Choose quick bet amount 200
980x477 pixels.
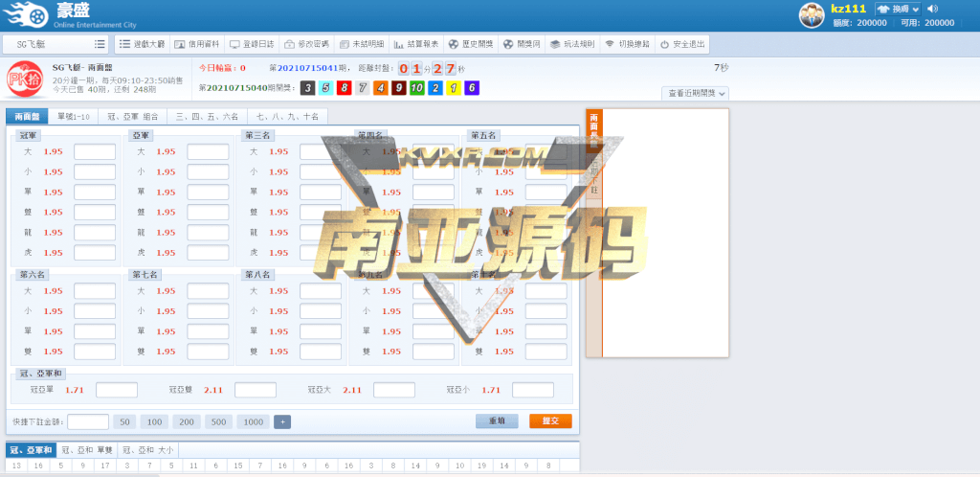click(x=187, y=422)
